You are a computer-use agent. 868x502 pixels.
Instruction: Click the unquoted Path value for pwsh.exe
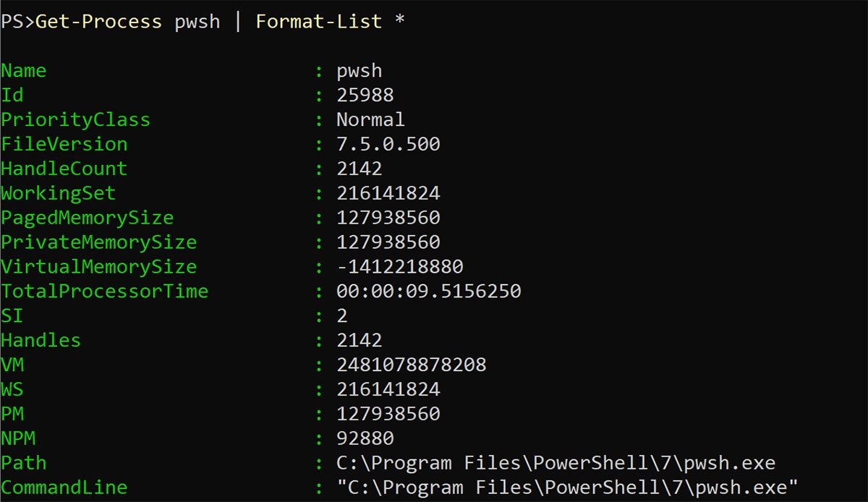coord(556,463)
